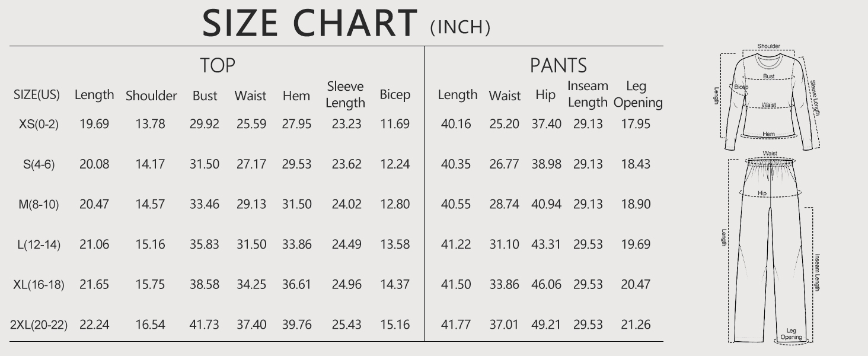Click the long-sleeve top diagram illustration
The width and height of the screenshot is (868, 356).
coord(769,98)
